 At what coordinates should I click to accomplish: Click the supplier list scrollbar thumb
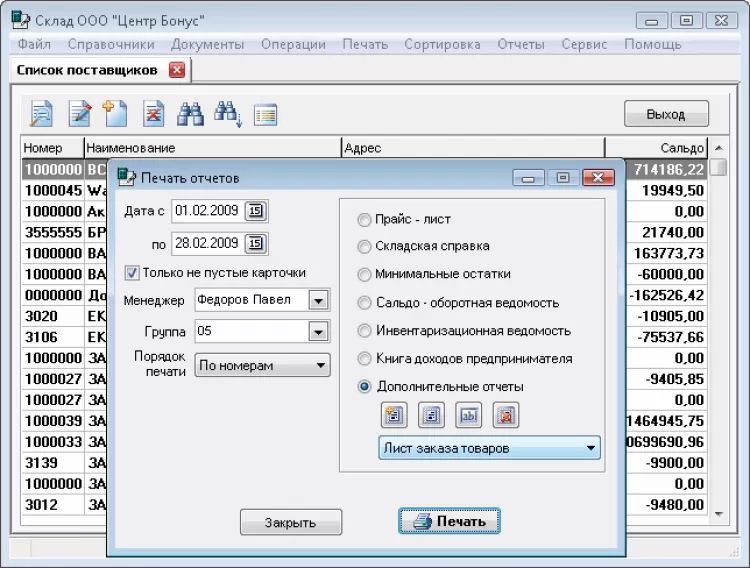click(718, 167)
